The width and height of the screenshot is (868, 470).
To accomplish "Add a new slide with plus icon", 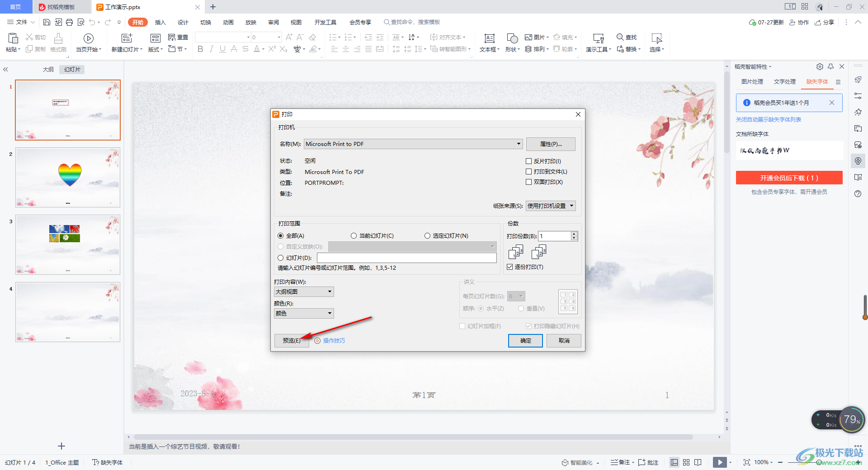I will coord(61,446).
